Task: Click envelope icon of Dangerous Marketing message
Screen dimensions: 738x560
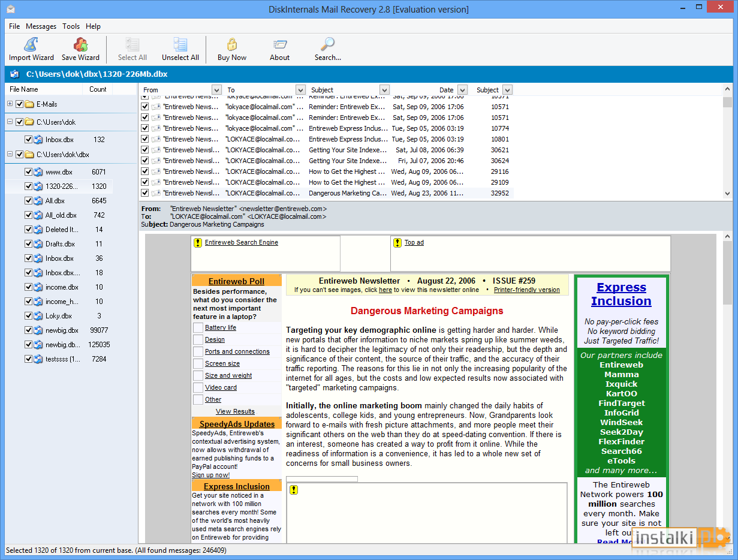Action: pos(156,193)
